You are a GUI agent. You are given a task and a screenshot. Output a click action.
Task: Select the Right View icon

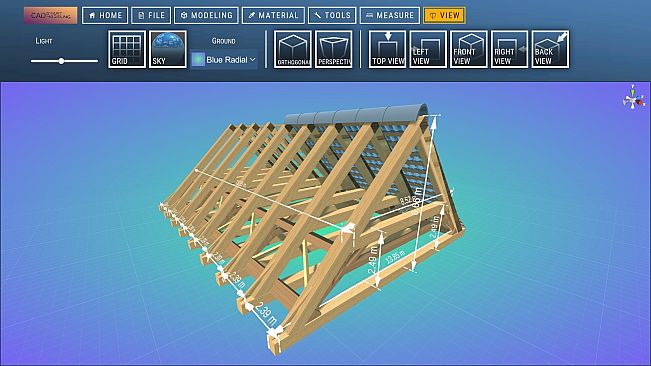coord(509,49)
